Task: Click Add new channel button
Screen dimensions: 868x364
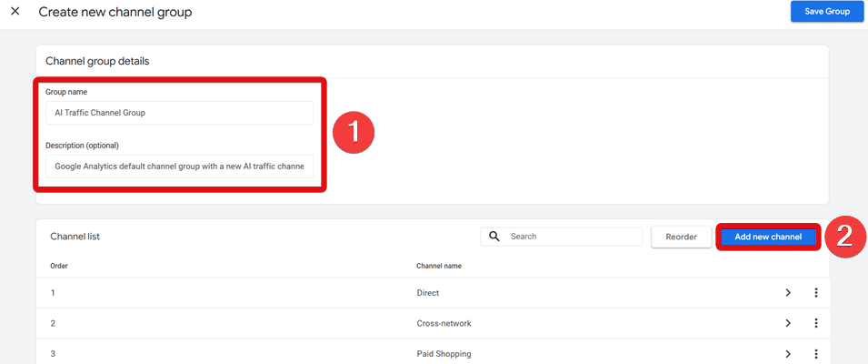Action: pos(768,238)
